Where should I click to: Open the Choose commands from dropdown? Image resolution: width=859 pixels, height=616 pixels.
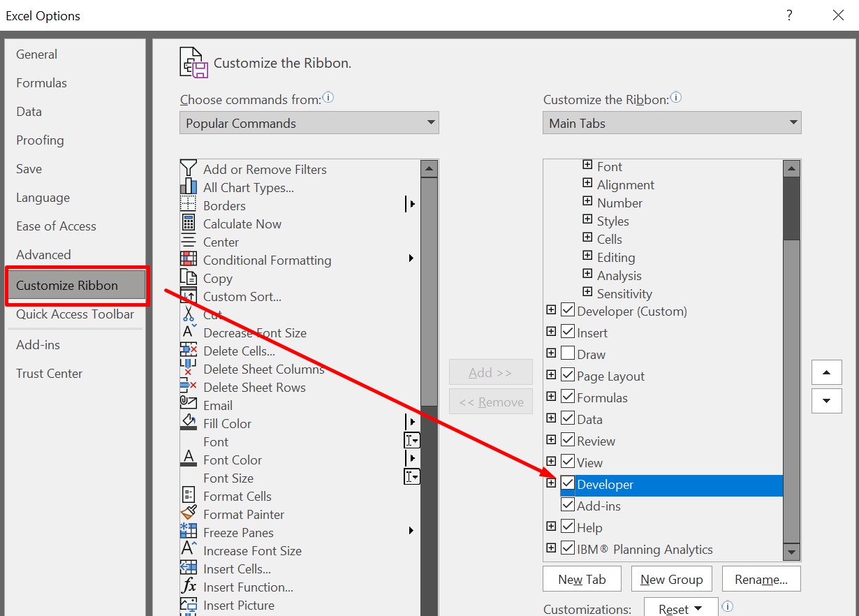pos(309,123)
